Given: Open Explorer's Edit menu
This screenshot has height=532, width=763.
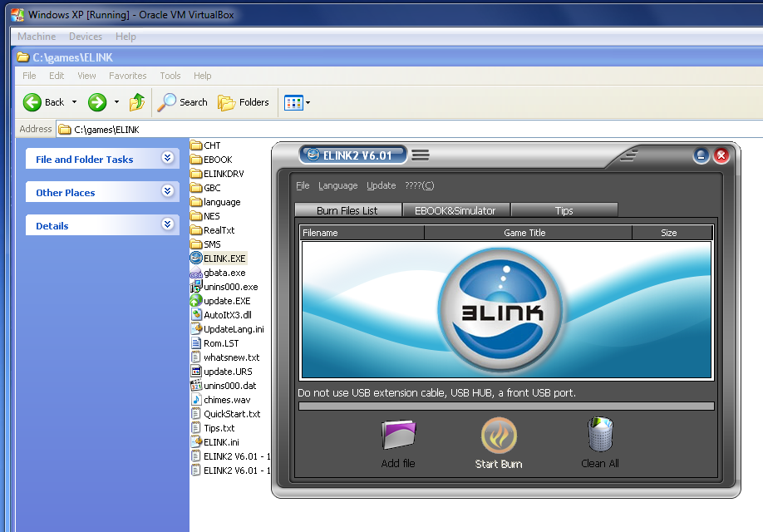Looking at the screenshot, I should pyautogui.click(x=57, y=76).
